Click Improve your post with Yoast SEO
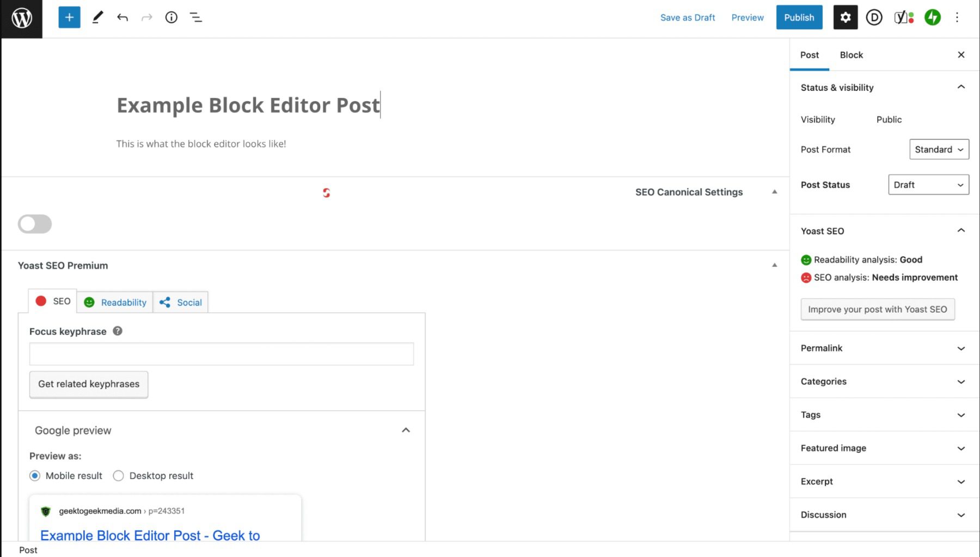Image resolution: width=980 pixels, height=557 pixels. pyautogui.click(x=878, y=309)
